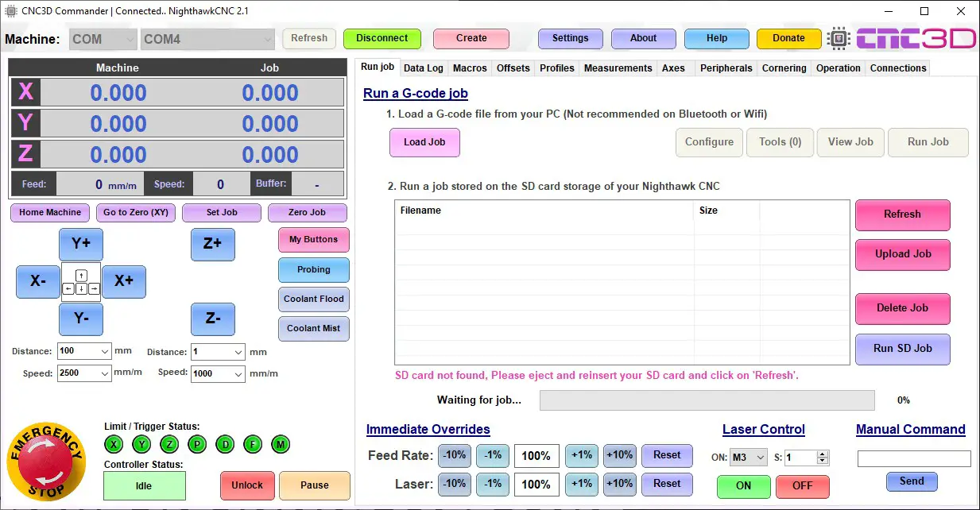Go to the Measurements tab
The height and width of the screenshot is (510, 980).
click(x=618, y=68)
